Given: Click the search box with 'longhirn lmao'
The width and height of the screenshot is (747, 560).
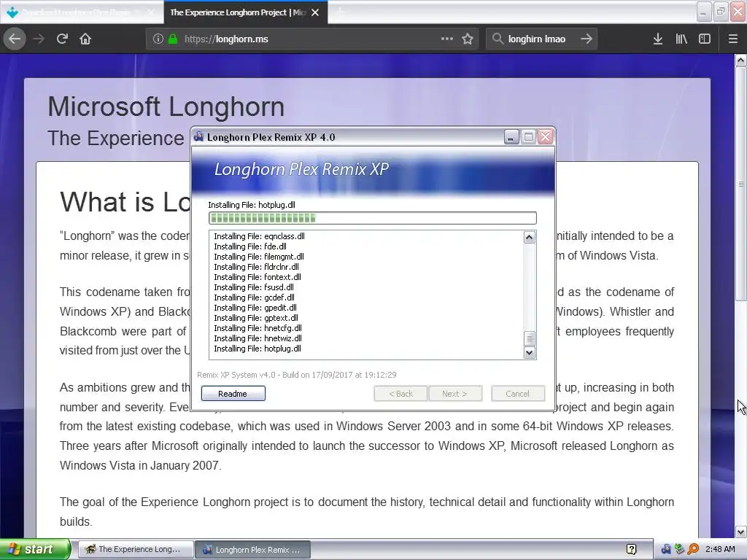Looking at the screenshot, I should (x=541, y=39).
